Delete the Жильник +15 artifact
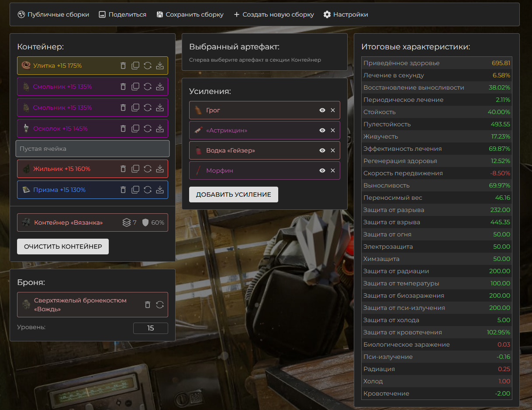 (x=123, y=169)
